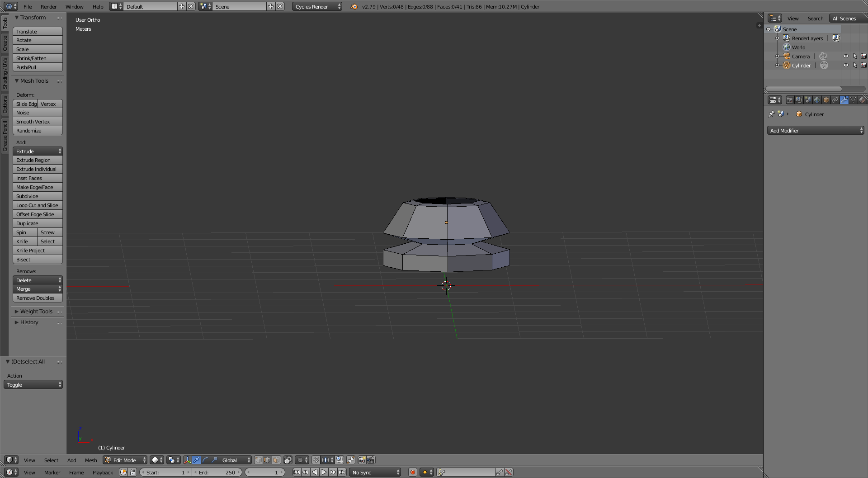This screenshot has height=478, width=868.
Task: Click the timeline use preview range clock icon
Action: 123,472
